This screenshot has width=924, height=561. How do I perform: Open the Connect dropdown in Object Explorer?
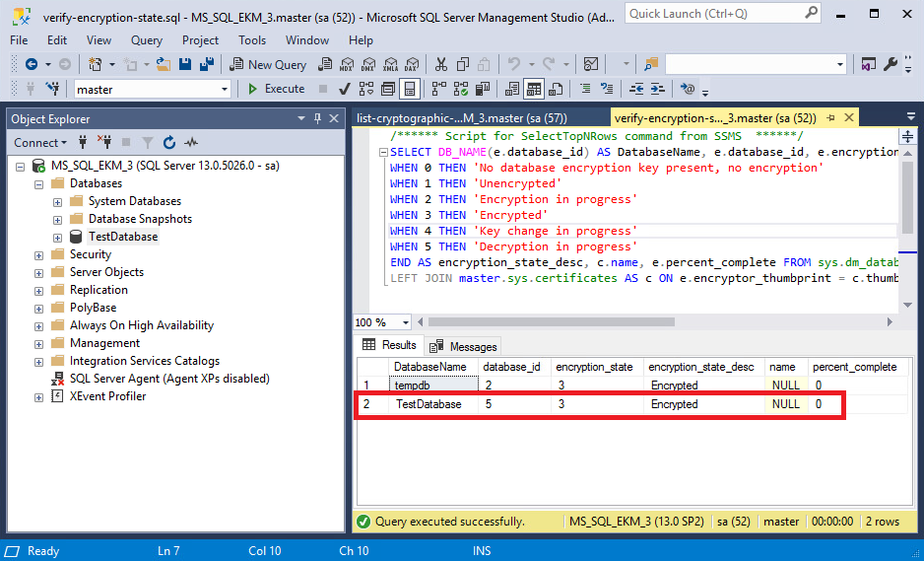[x=40, y=143]
